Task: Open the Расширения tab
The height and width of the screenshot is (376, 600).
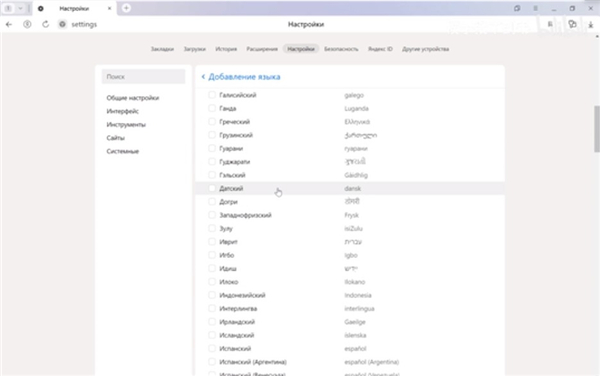Action: click(262, 49)
